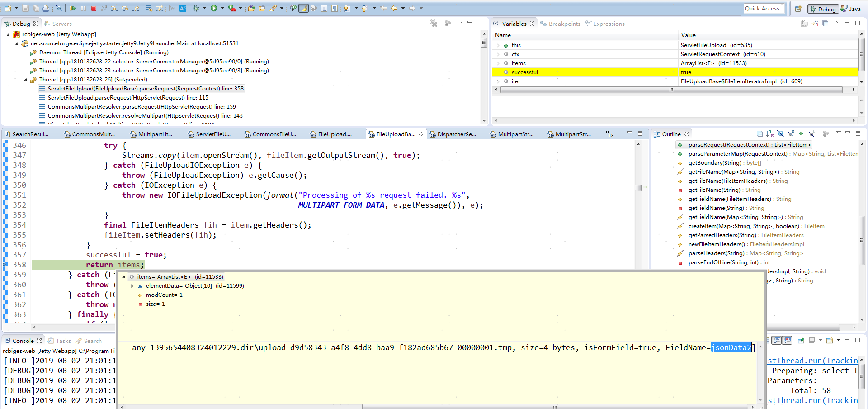
Task: Open dropdown next to Debug launch icon
Action: click(204, 8)
